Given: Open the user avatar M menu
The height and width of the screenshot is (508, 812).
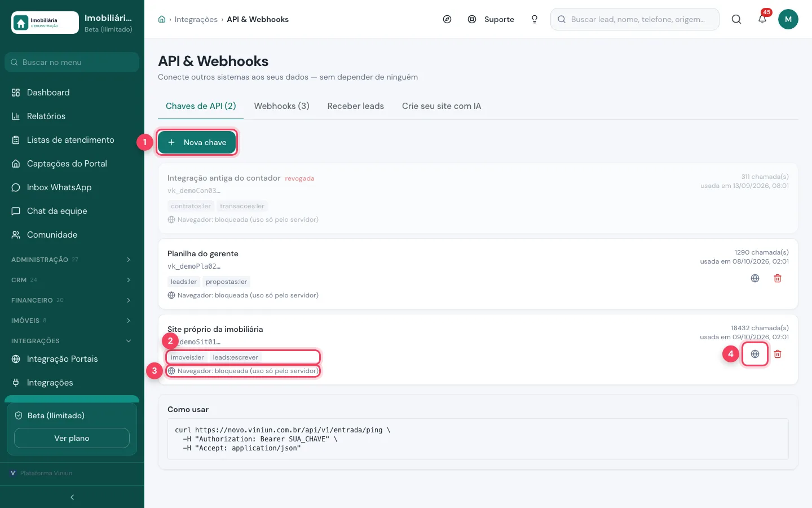Looking at the screenshot, I should [x=788, y=19].
